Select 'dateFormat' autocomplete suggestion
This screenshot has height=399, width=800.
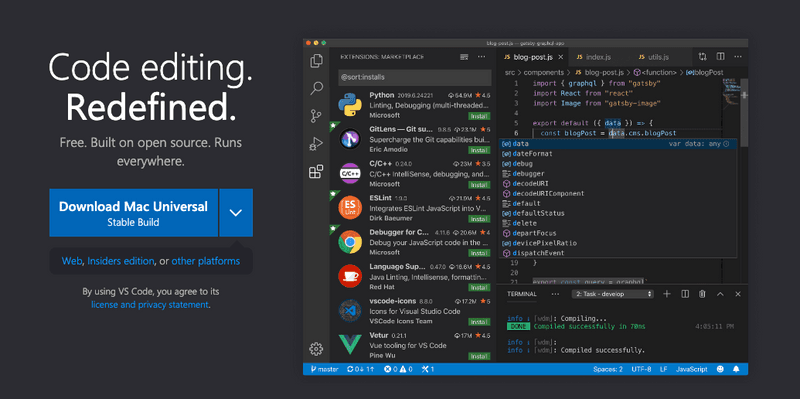618,154
